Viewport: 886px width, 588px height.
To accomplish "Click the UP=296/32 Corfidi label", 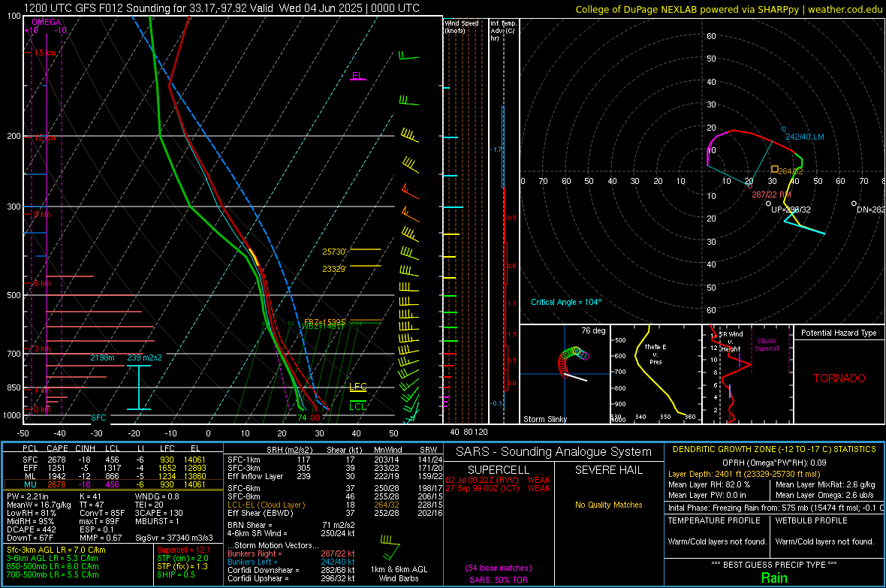I will pos(791,210).
